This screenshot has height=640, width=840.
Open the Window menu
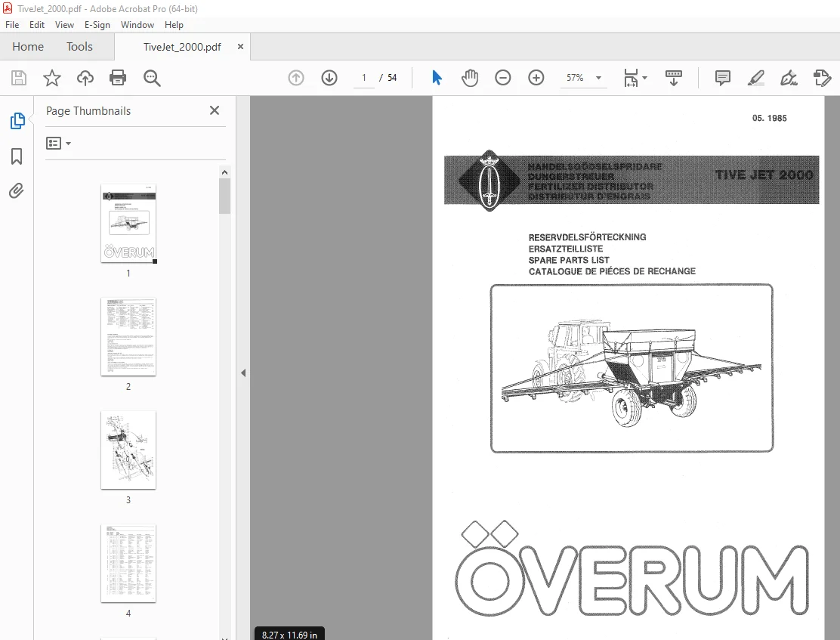coord(137,25)
